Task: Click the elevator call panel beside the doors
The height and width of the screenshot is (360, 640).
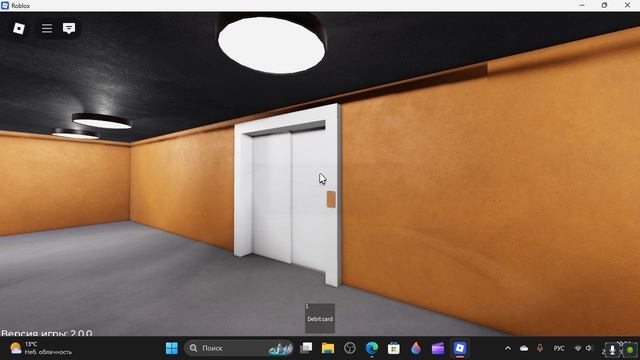Action: (x=331, y=199)
